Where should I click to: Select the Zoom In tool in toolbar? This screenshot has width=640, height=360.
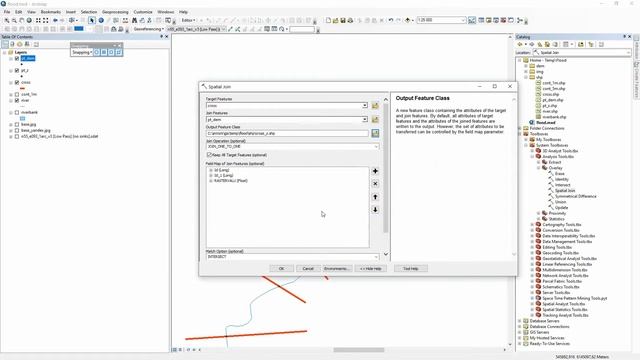coord(7,20)
